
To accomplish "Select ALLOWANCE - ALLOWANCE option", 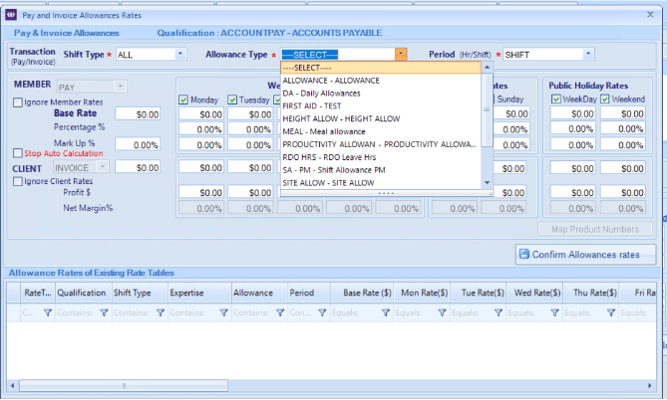I will (x=381, y=80).
